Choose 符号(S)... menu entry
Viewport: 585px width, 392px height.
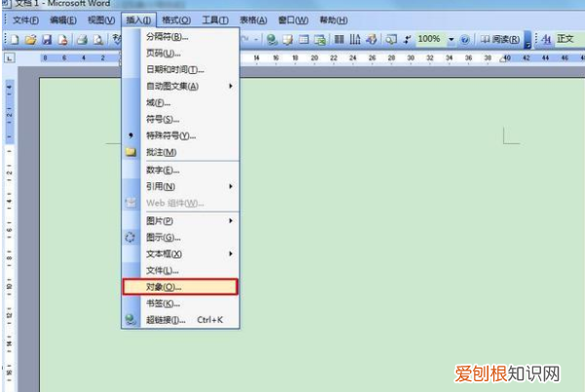pos(180,119)
